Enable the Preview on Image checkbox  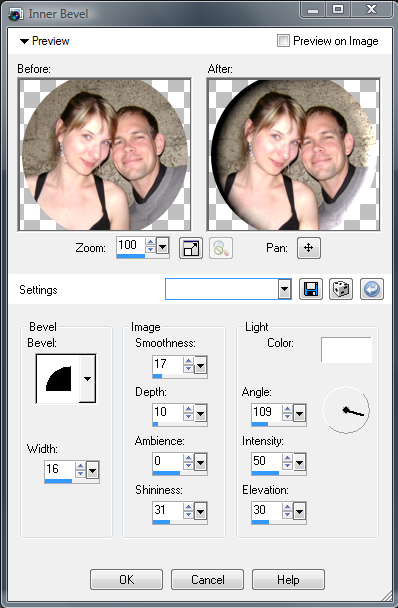(283, 41)
